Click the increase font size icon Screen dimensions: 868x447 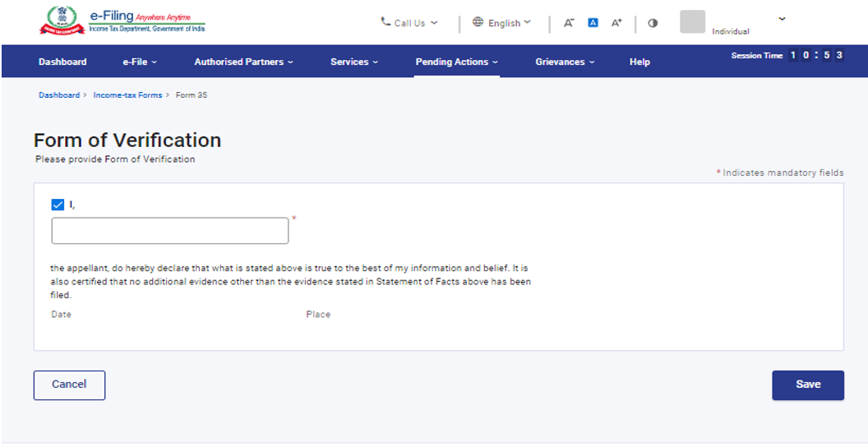click(616, 23)
